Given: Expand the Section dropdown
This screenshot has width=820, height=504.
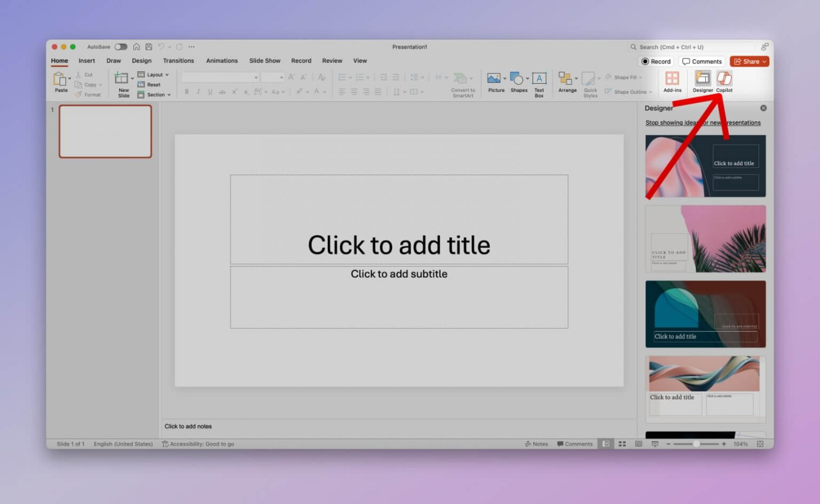Looking at the screenshot, I should [154, 95].
